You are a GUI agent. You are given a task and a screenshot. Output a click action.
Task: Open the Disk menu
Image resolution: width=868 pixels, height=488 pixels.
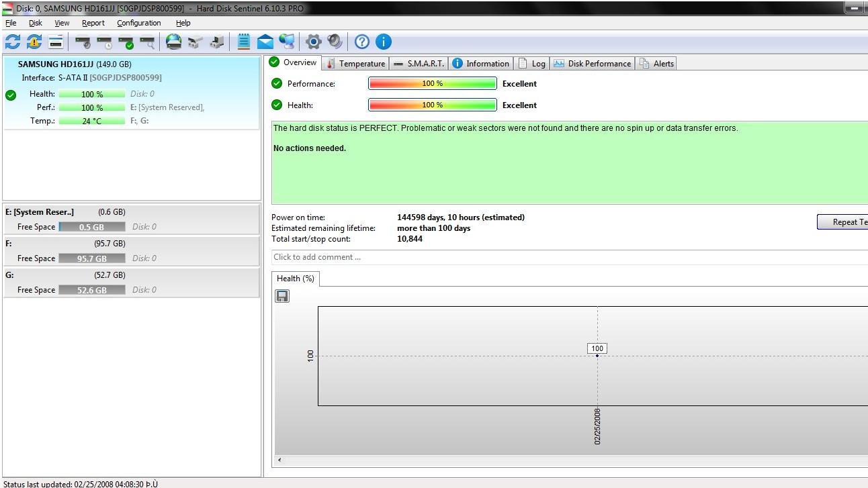pos(36,23)
